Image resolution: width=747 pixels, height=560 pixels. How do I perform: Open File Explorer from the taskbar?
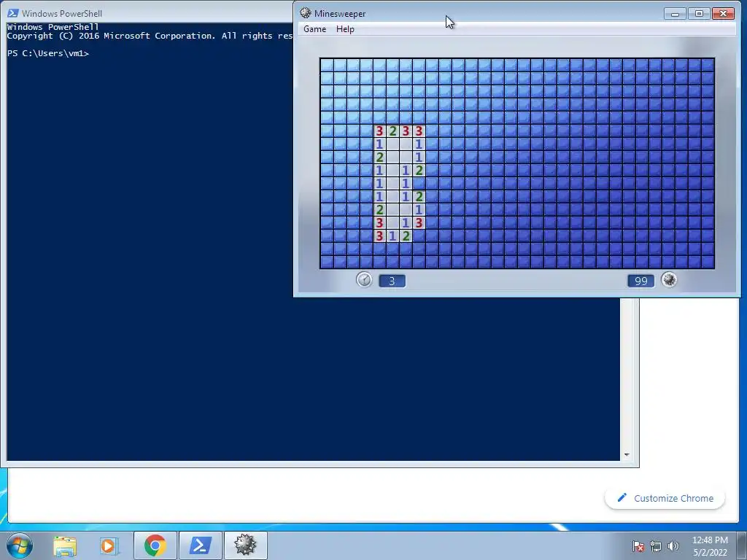click(65, 545)
